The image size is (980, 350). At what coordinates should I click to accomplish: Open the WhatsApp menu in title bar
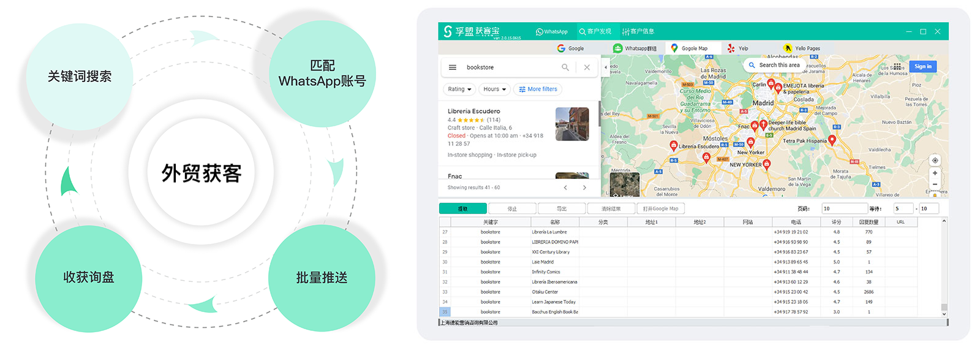(x=552, y=31)
